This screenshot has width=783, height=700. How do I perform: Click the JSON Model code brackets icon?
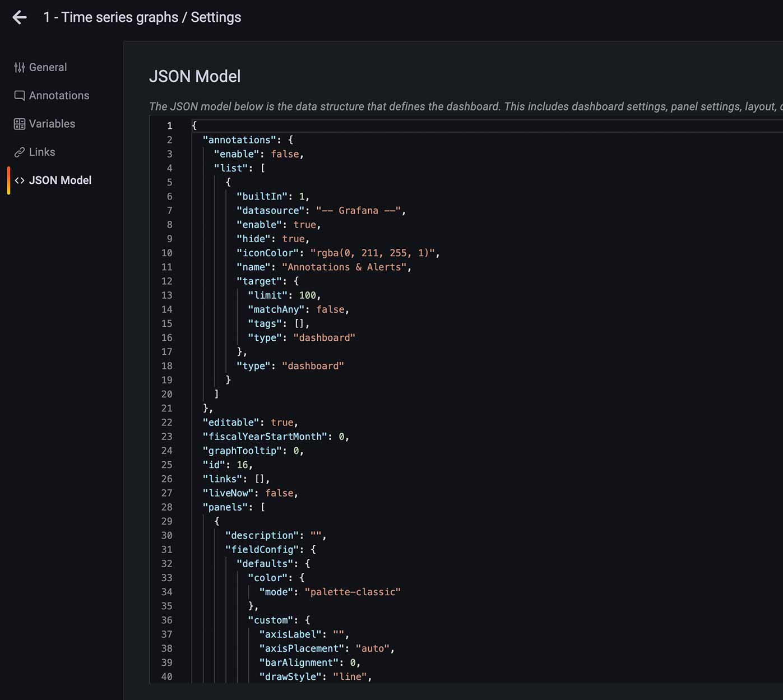click(x=20, y=180)
